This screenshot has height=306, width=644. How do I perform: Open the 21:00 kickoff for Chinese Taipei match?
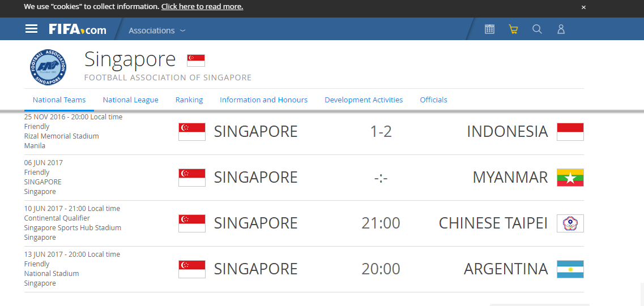[x=381, y=223]
